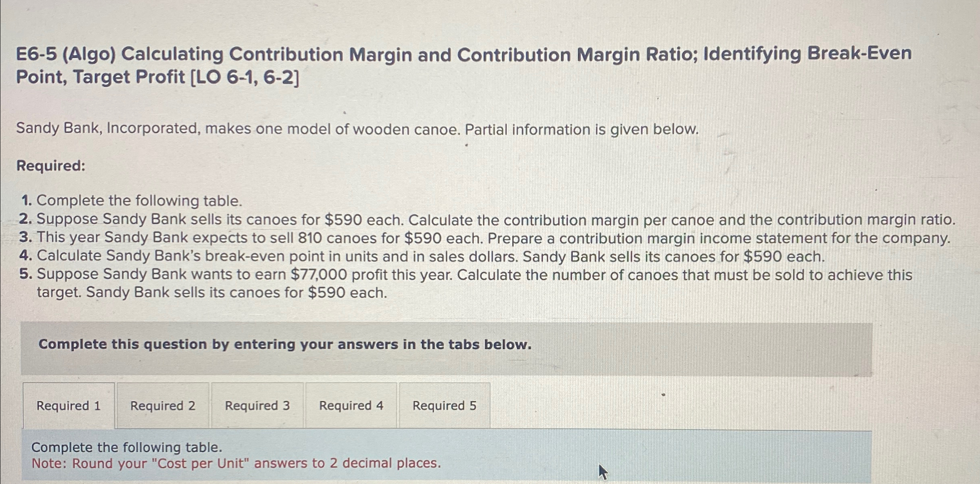Screen dimensions: 980x484
Task: Switch to the Required 1 tab
Action: [69, 406]
